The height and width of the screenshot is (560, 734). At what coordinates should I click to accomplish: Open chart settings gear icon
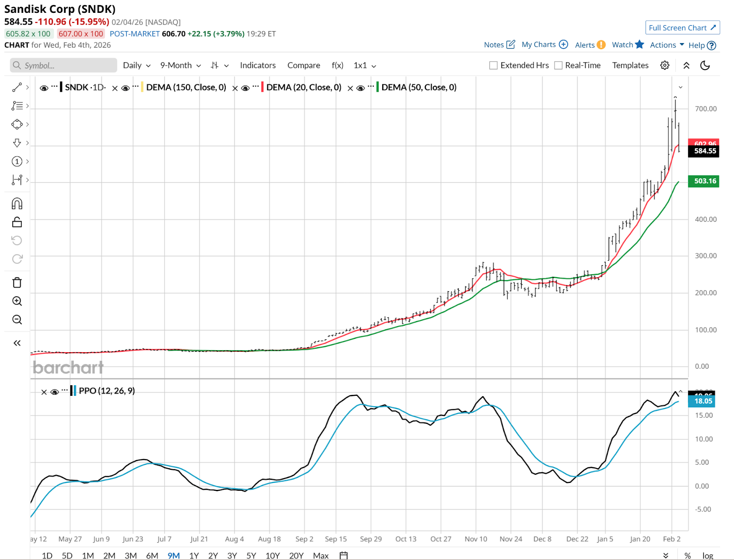[664, 66]
